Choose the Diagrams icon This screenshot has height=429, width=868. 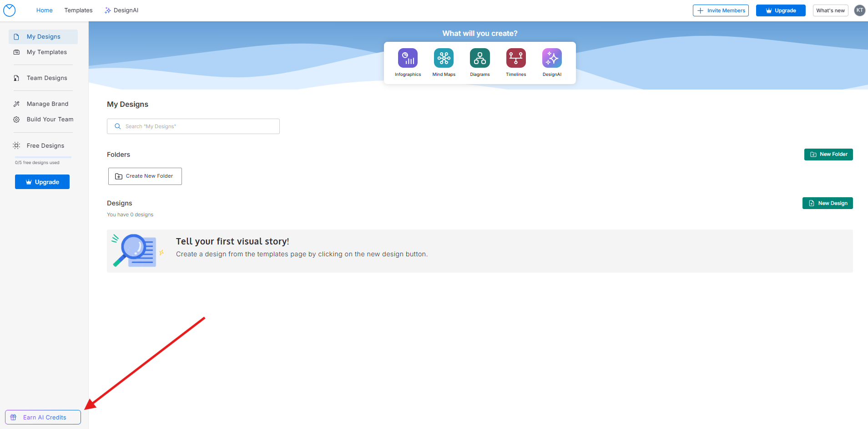pos(479,58)
